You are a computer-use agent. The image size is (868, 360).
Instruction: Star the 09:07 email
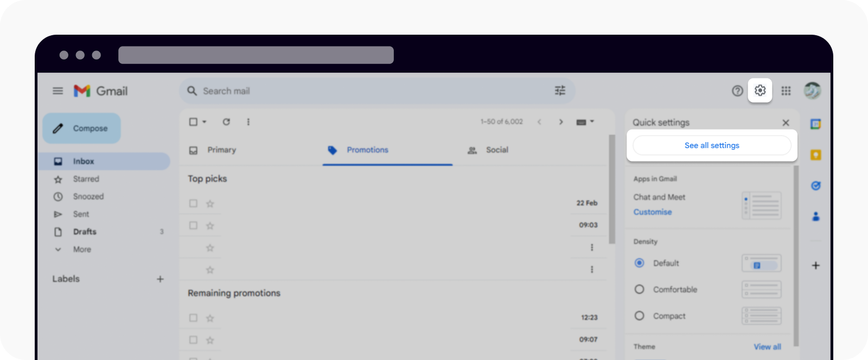point(210,340)
